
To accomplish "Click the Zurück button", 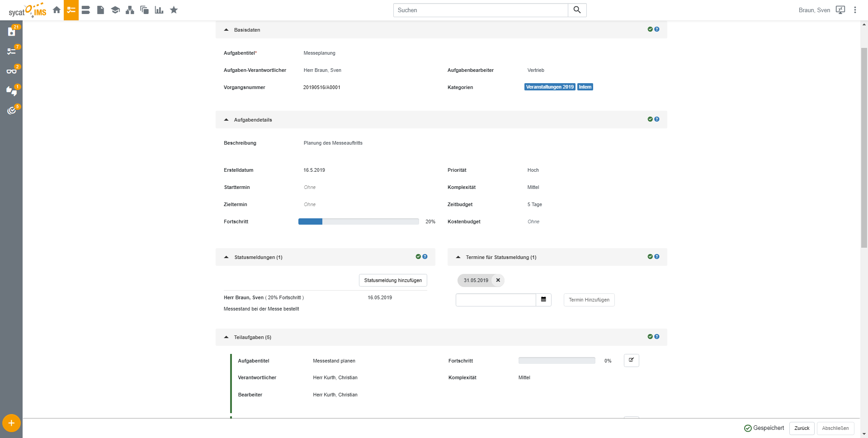I will tap(802, 428).
